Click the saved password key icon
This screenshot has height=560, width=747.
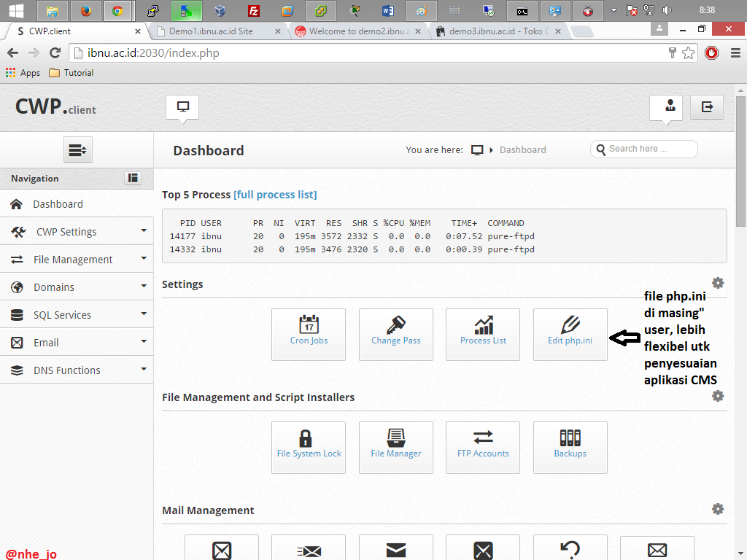[x=672, y=52]
